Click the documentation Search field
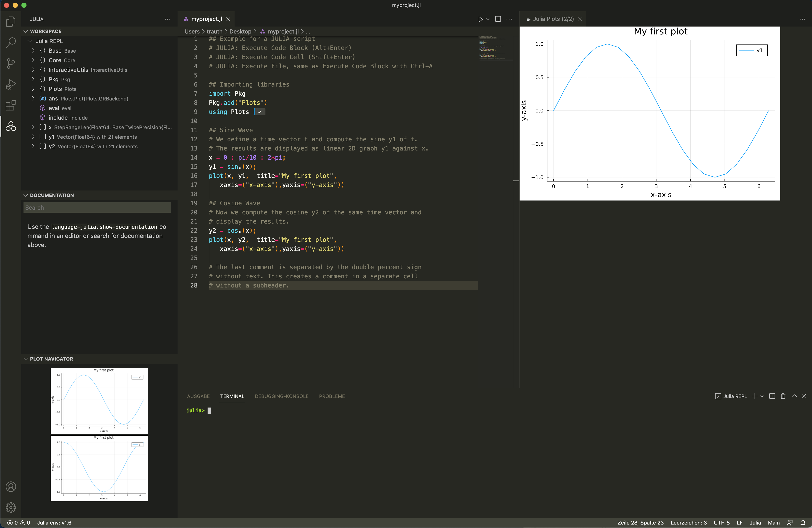 97,207
